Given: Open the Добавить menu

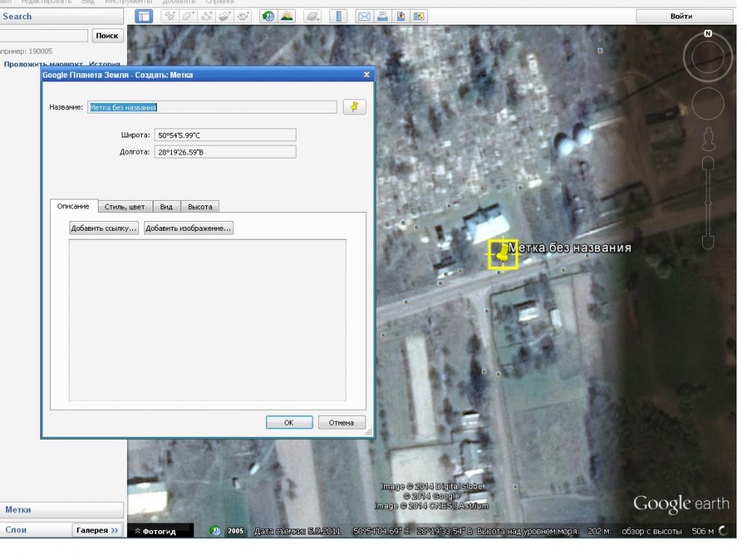Looking at the screenshot, I should tap(179, 2).
